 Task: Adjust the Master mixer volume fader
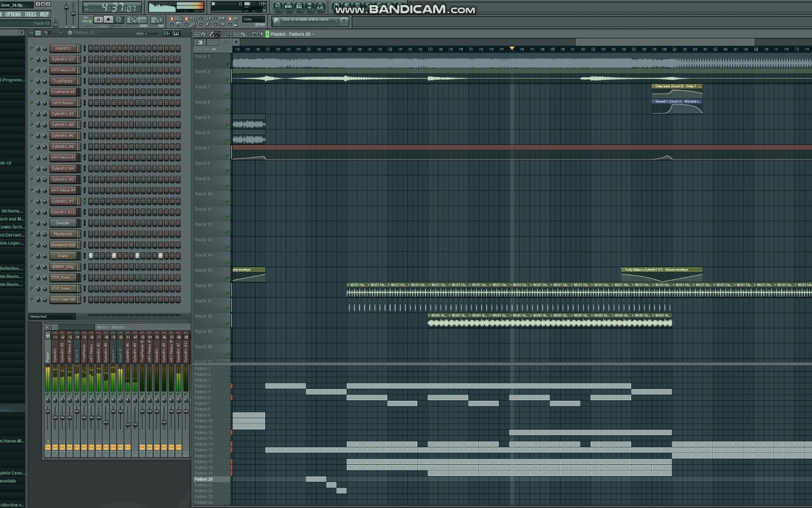[x=47, y=411]
